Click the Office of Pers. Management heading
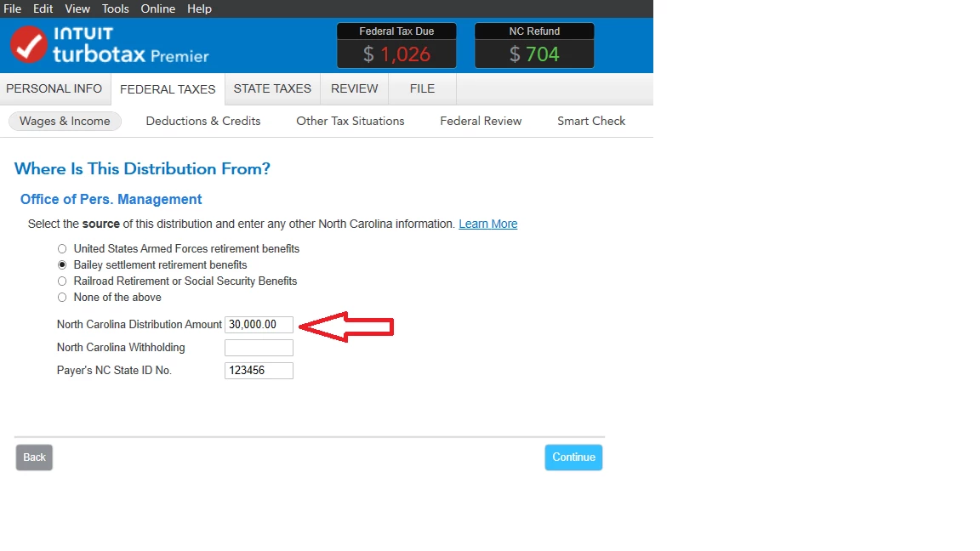The image size is (980, 551). 111,199
